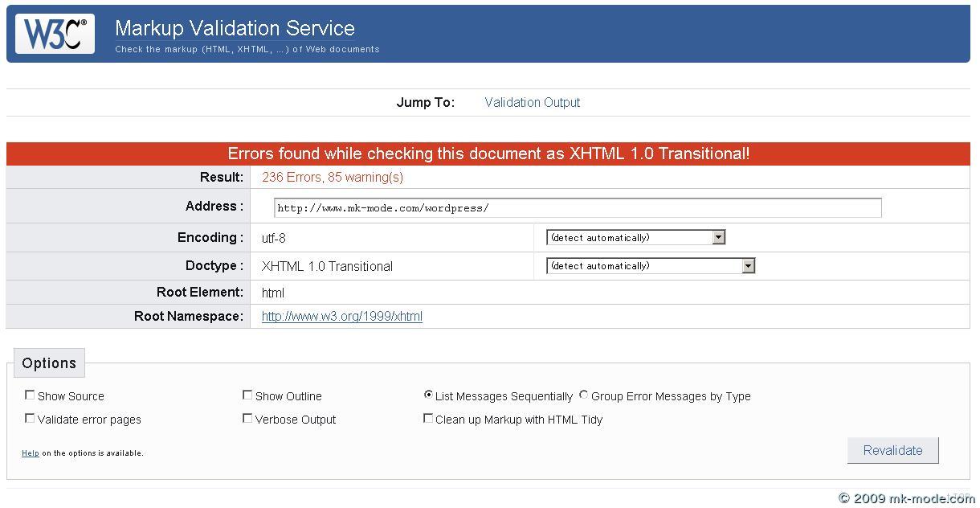Click the XHTML 1.0 Transitional doctype value

click(x=327, y=266)
